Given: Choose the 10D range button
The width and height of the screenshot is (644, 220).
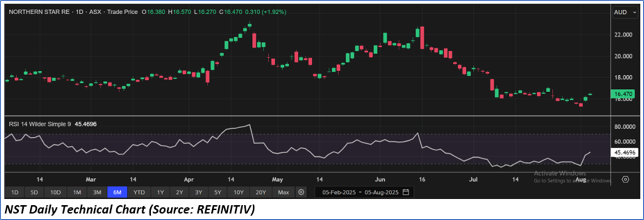Looking at the screenshot, I should point(55,192).
